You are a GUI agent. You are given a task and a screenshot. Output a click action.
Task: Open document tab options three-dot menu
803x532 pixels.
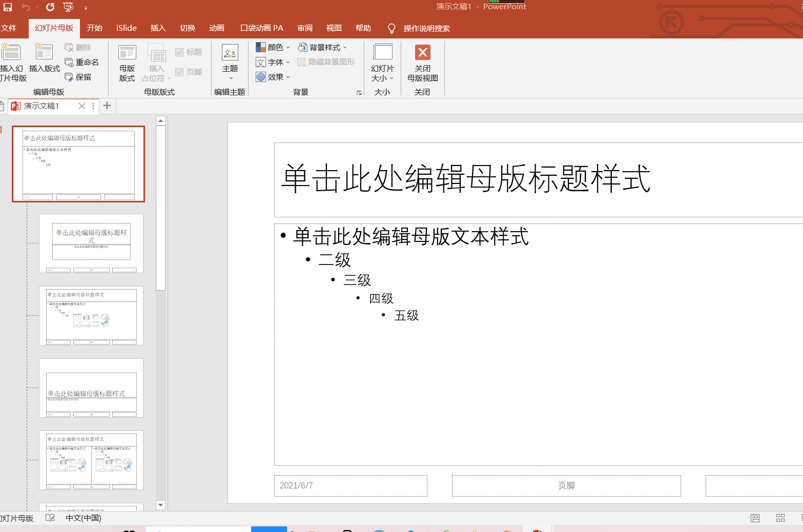(x=93, y=106)
